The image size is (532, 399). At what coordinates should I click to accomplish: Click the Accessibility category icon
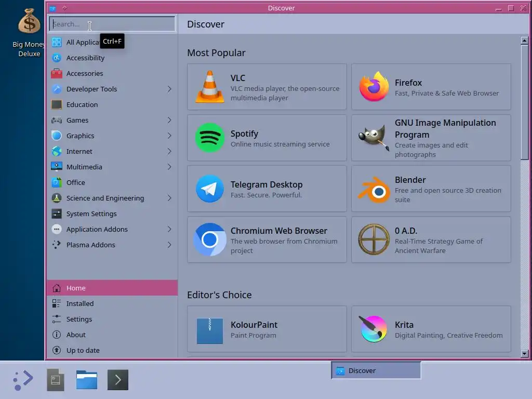coord(57,58)
